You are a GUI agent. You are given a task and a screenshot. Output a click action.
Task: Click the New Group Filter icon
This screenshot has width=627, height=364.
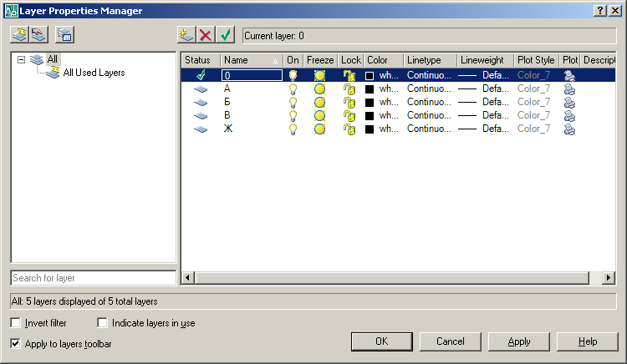[38, 35]
